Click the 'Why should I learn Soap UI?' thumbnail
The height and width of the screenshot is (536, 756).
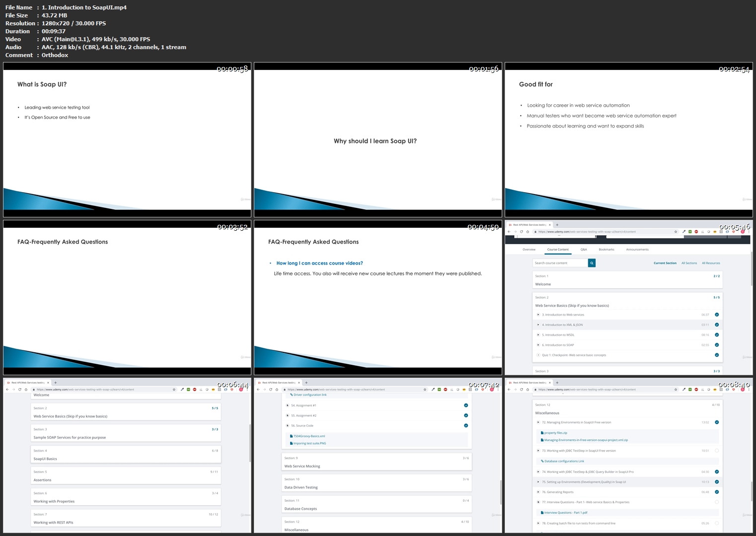point(378,139)
